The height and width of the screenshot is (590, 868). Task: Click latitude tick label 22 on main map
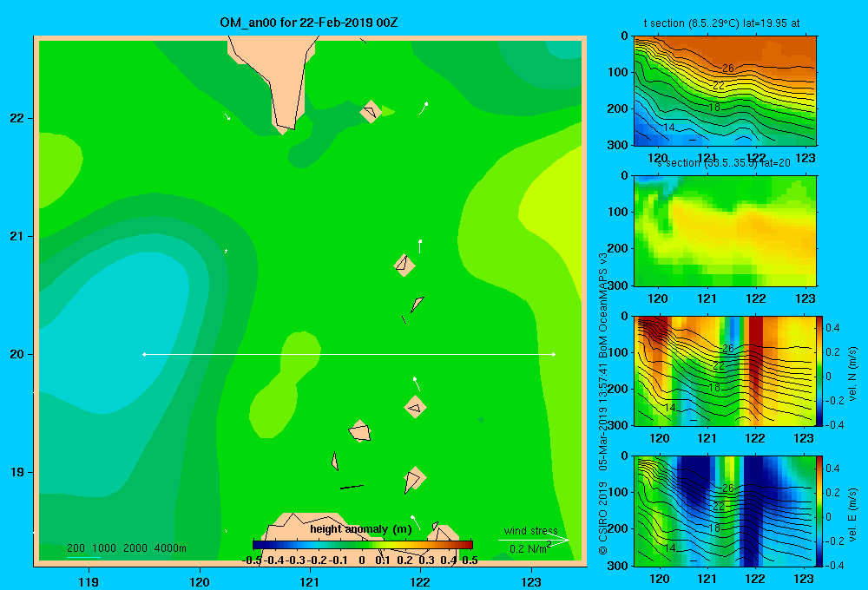click(16, 118)
